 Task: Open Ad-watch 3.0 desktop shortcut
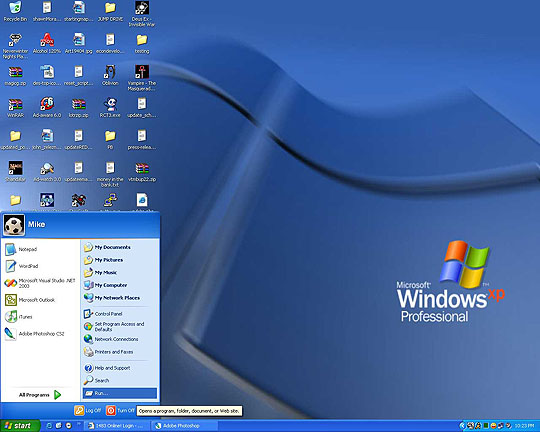(47, 172)
